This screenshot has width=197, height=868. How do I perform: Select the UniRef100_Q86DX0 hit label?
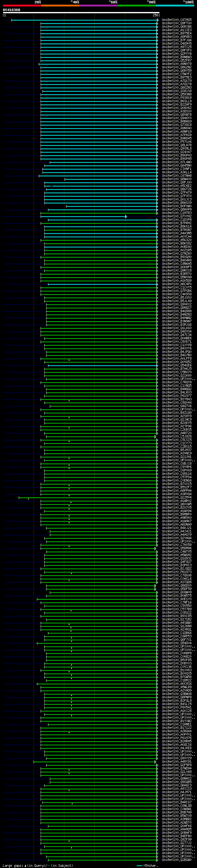[x=177, y=586]
